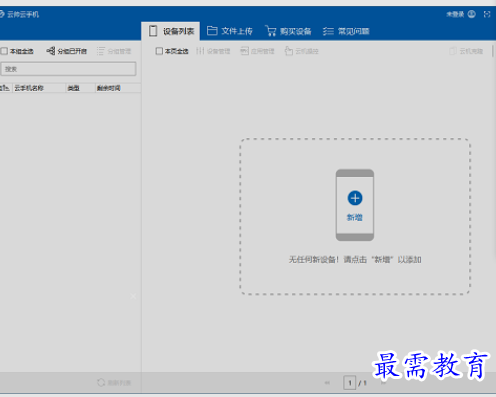Open the 设备列表 device list tab

[171, 31]
